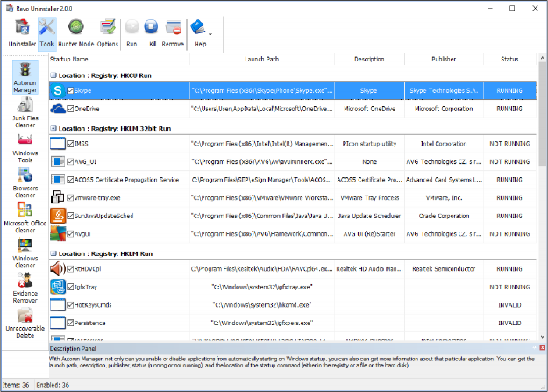The height and width of the screenshot is (392, 548).
Task: Open Evidence Remover tool
Action: (25, 288)
